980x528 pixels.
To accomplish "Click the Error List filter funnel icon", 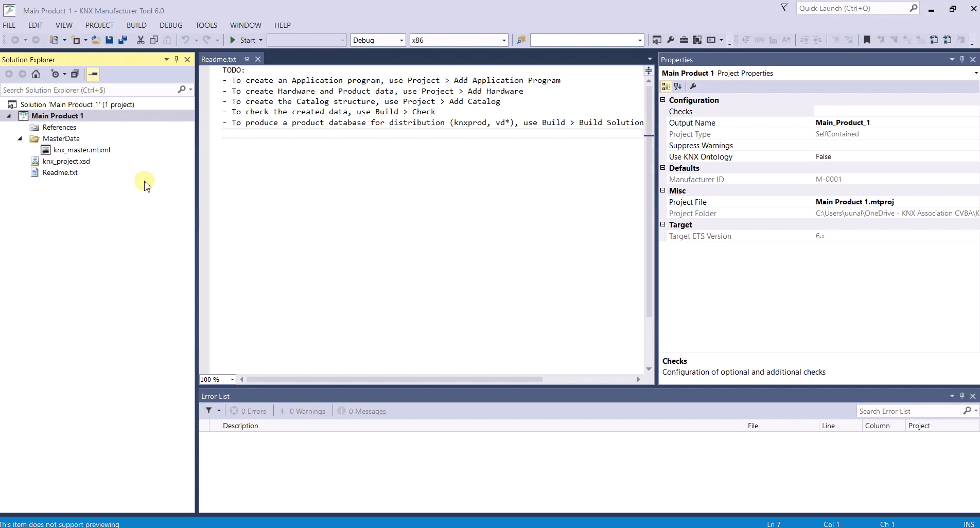I will point(209,411).
